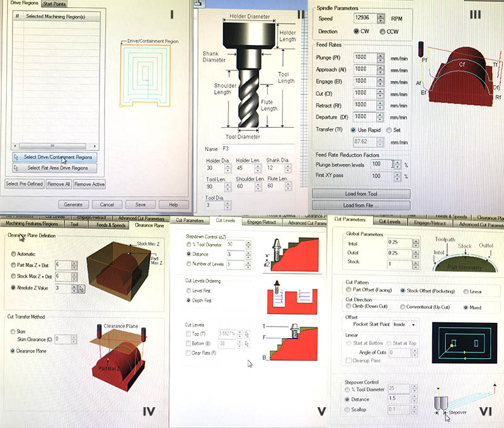Click the tool Name field F3
Screen dimensions: 504x428
(x=258, y=149)
